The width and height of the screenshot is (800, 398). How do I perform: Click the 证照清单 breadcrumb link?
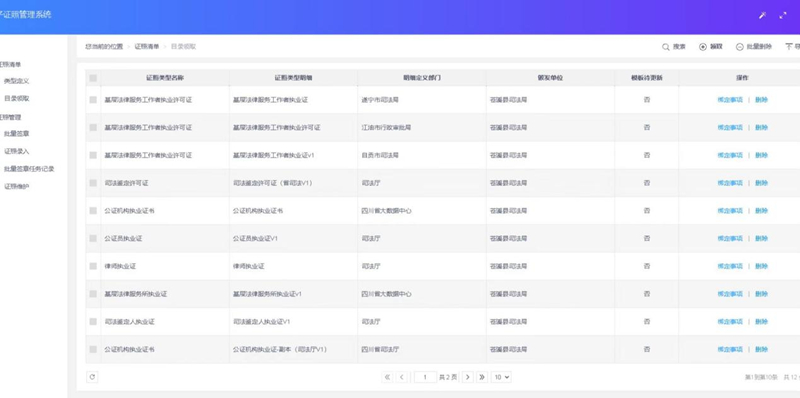(147, 46)
